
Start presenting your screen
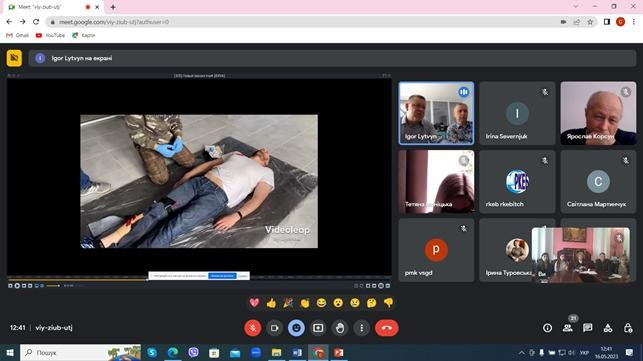[318, 328]
